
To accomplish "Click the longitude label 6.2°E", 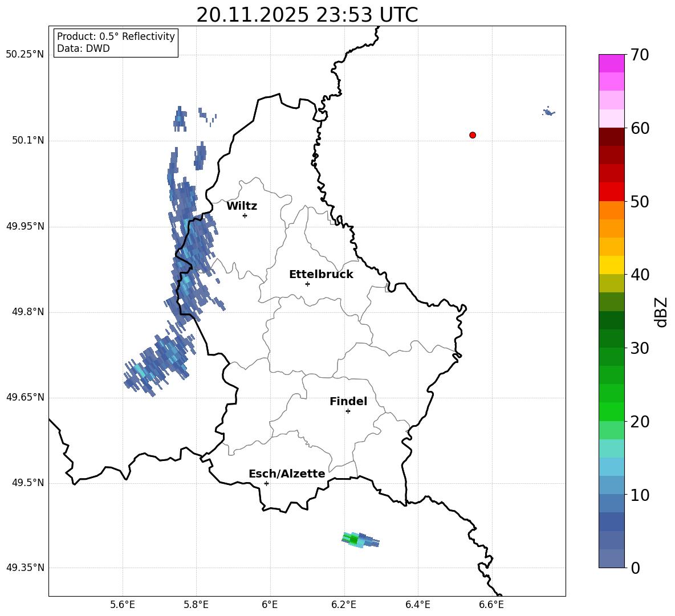I will 344,605.
